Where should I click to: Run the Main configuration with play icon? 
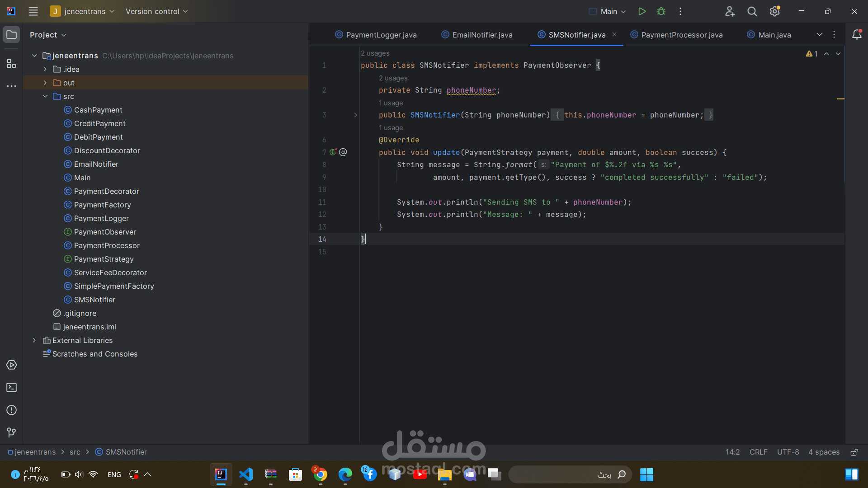click(x=642, y=11)
